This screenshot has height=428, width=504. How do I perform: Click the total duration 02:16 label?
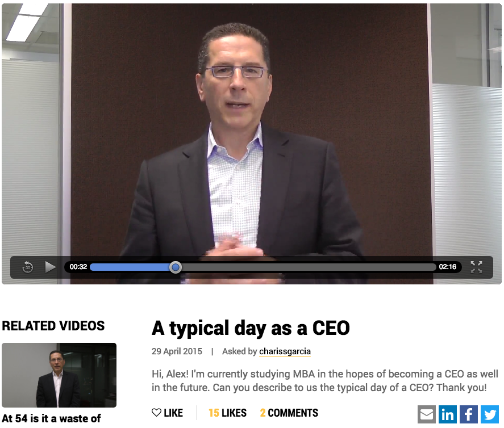pos(447,267)
